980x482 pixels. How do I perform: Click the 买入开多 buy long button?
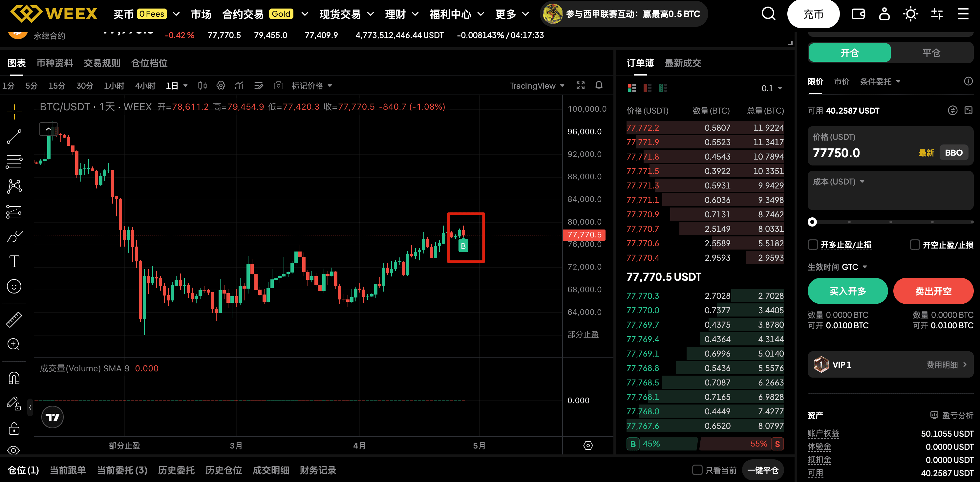click(848, 291)
